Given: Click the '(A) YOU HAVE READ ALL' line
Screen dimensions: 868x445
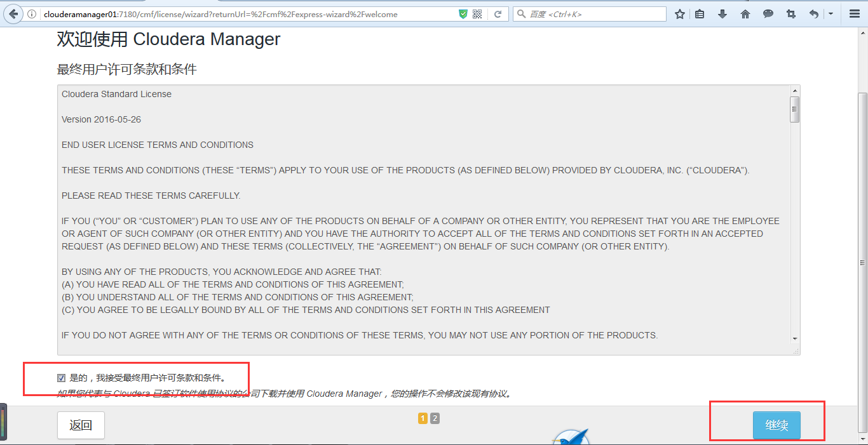Looking at the screenshot, I should [233, 284].
